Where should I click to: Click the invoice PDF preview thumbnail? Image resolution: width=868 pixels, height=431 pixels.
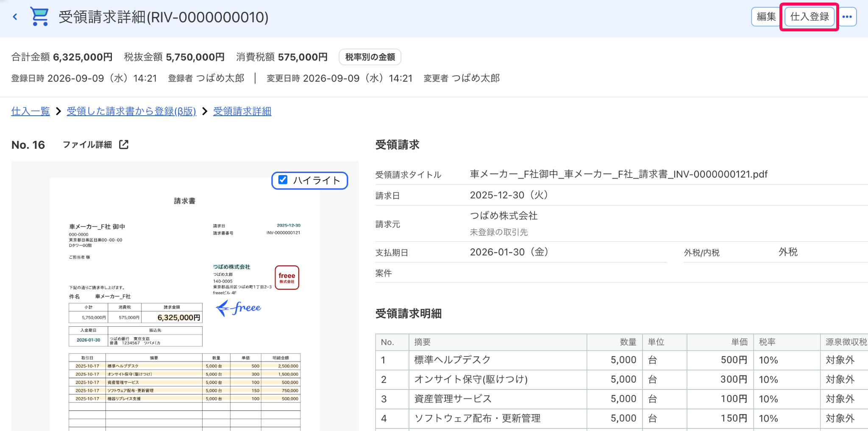[x=184, y=304]
